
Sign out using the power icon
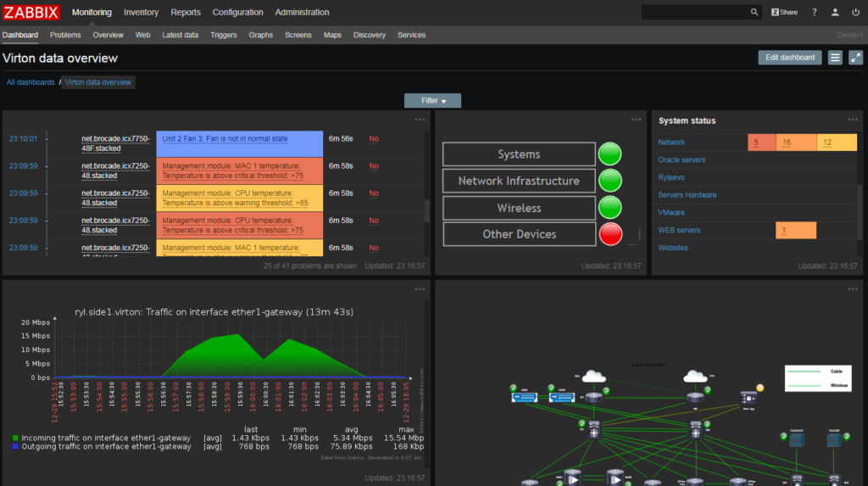(x=854, y=13)
